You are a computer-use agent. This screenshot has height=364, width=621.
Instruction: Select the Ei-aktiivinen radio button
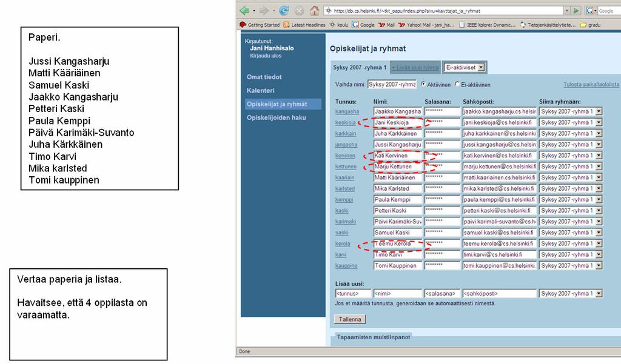(x=457, y=84)
